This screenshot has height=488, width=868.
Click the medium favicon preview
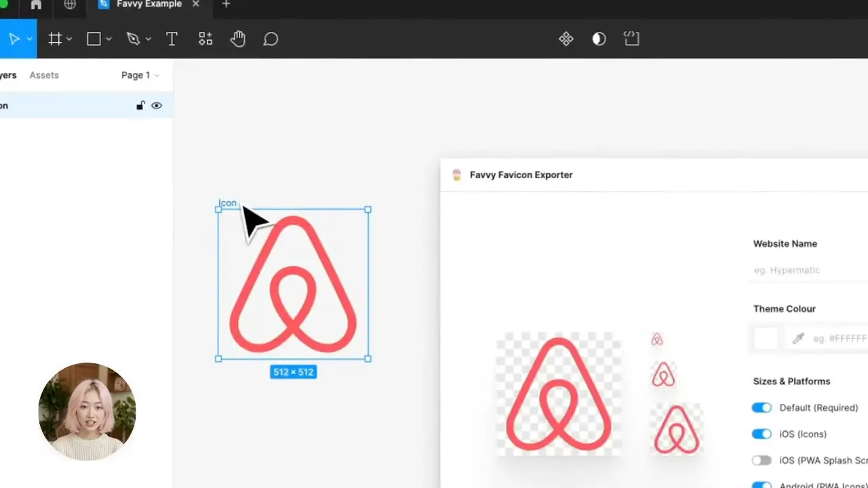(x=663, y=374)
